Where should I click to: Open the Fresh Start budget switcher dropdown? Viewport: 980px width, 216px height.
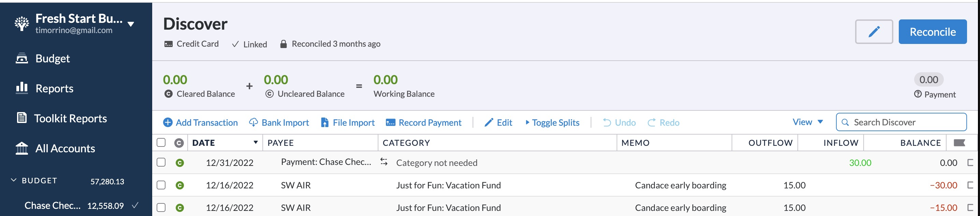(130, 24)
